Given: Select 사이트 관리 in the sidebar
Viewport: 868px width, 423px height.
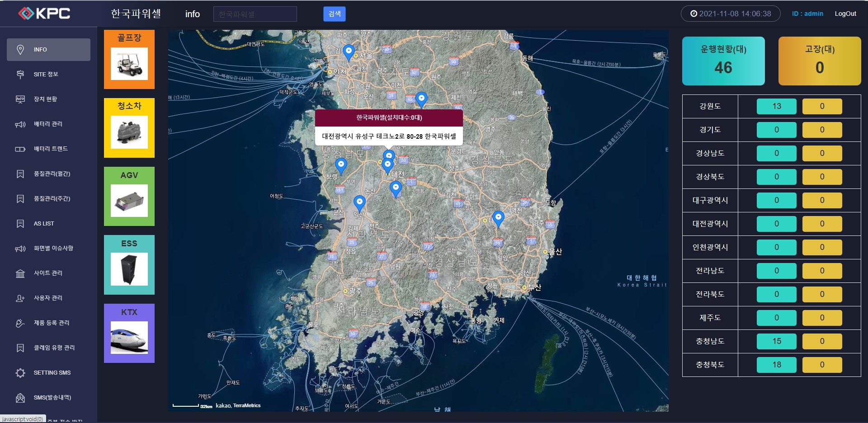Looking at the screenshot, I should 48,273.
